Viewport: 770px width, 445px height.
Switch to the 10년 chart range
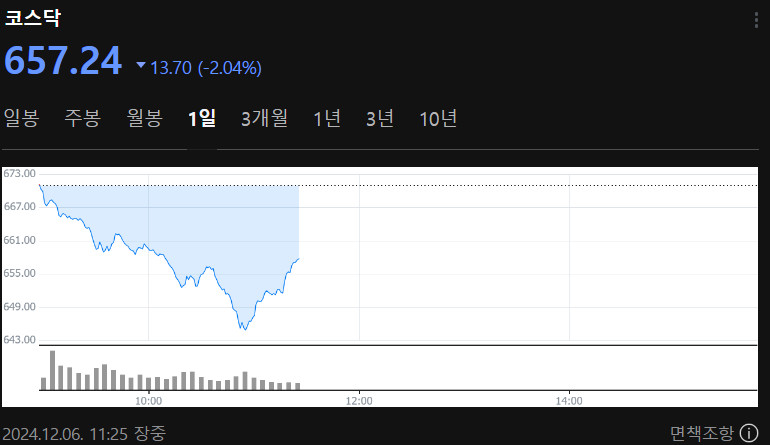coord(438,119)
